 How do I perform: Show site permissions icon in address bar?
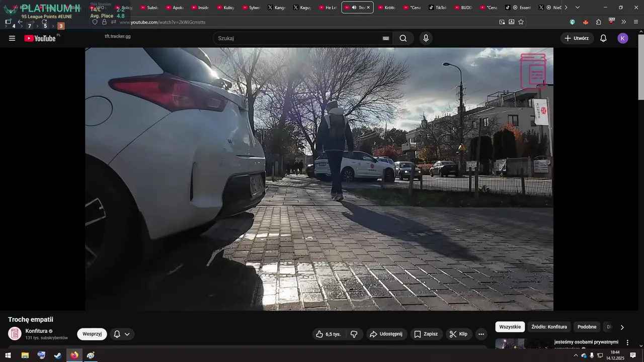coord(114,22)
